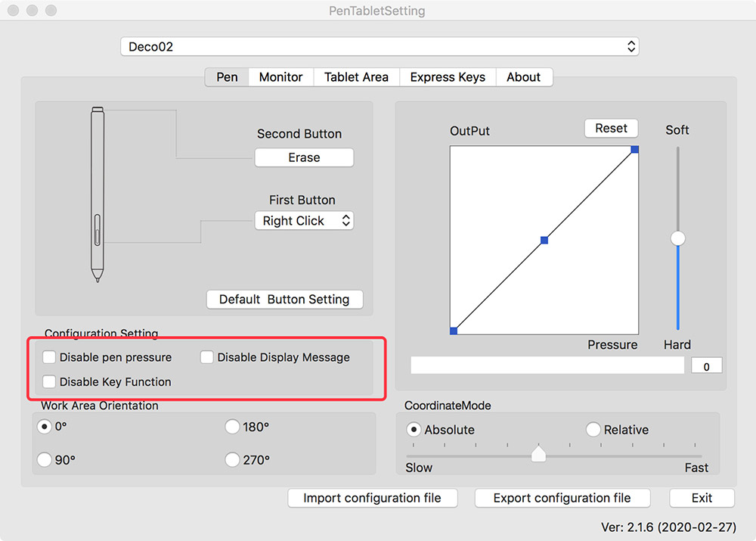Reset the pressure curve

click(x=611, y=129)
